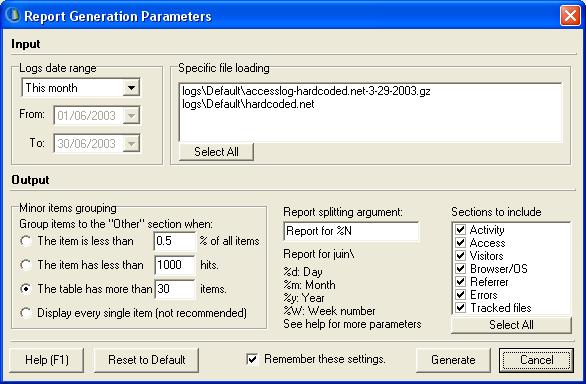586x384 pixels.
Task: Open the To date dropdown arrow
Action: point(131,144)
